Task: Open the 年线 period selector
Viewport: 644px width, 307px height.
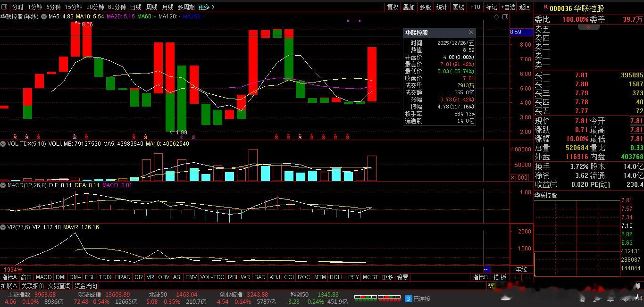Action: [x=521, y=269]
